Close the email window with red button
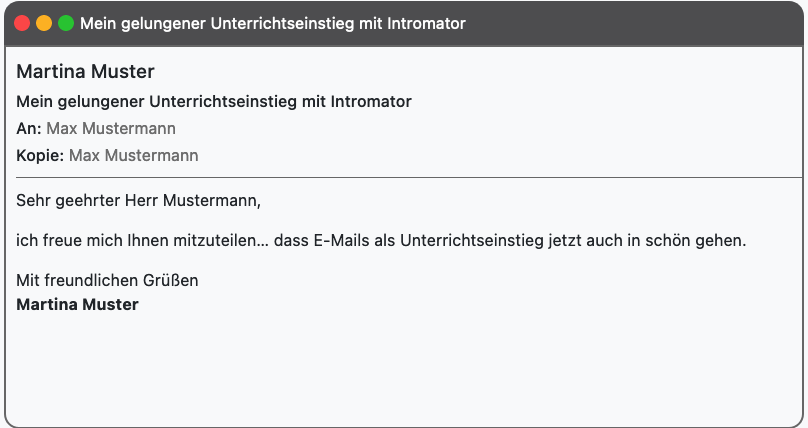 (x=22, y=23)
